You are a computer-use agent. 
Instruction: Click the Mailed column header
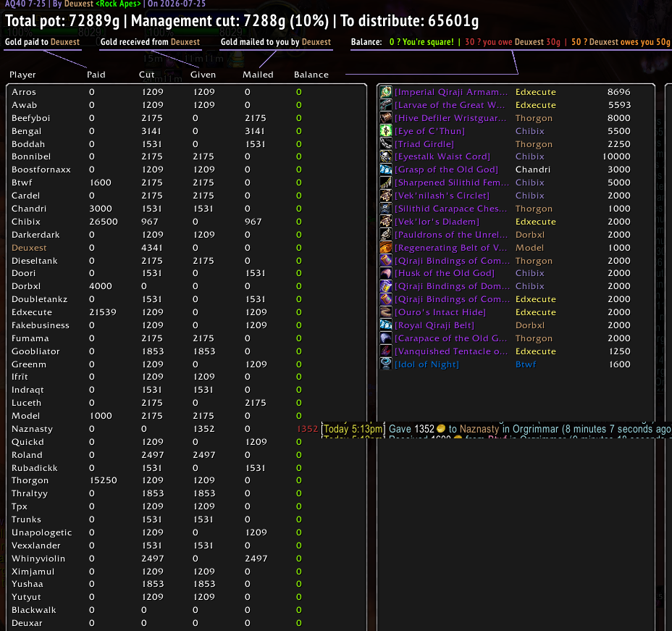pos(258,75)
